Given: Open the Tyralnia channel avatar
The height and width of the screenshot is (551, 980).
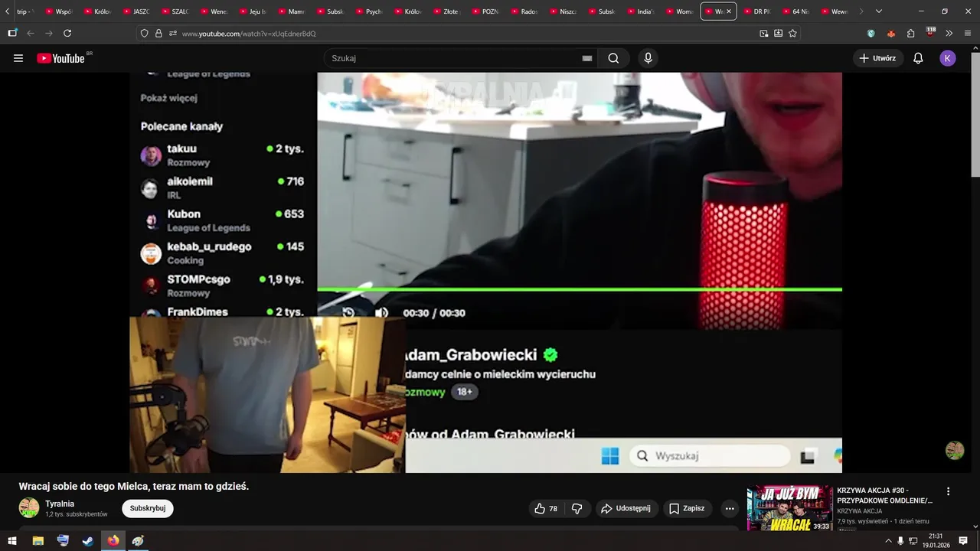Looking at the screenshot, I should 29,508.
